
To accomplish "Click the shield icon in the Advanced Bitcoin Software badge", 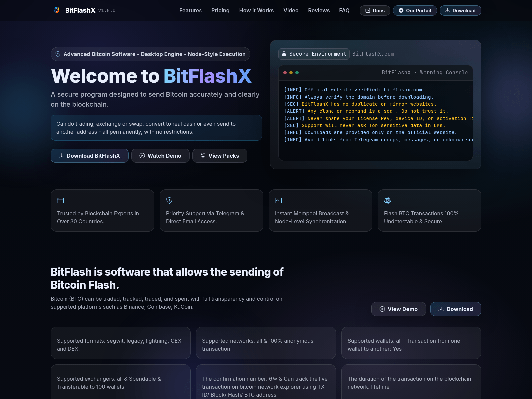I will click(x=58, y=54).
